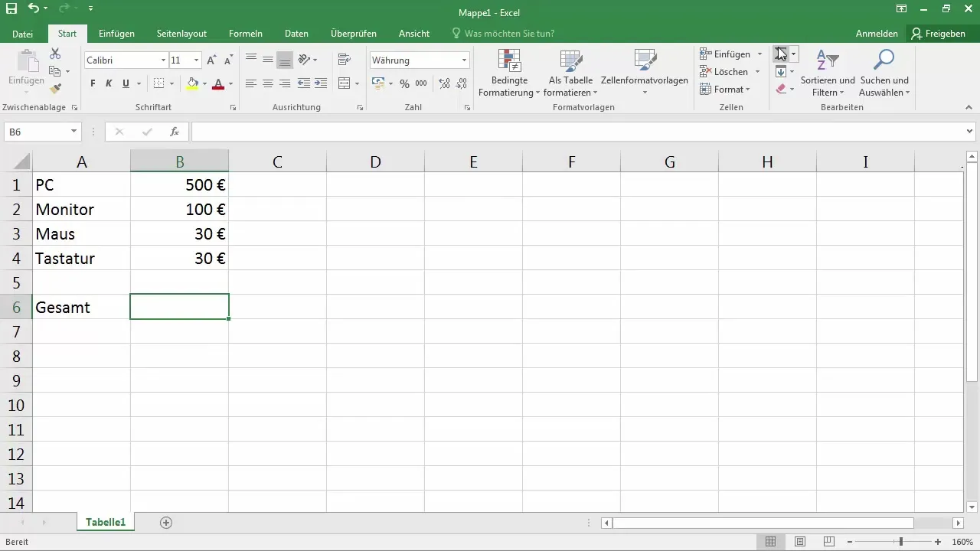Open Als Tabelle formatieren gallery

(x=570, y=73)
